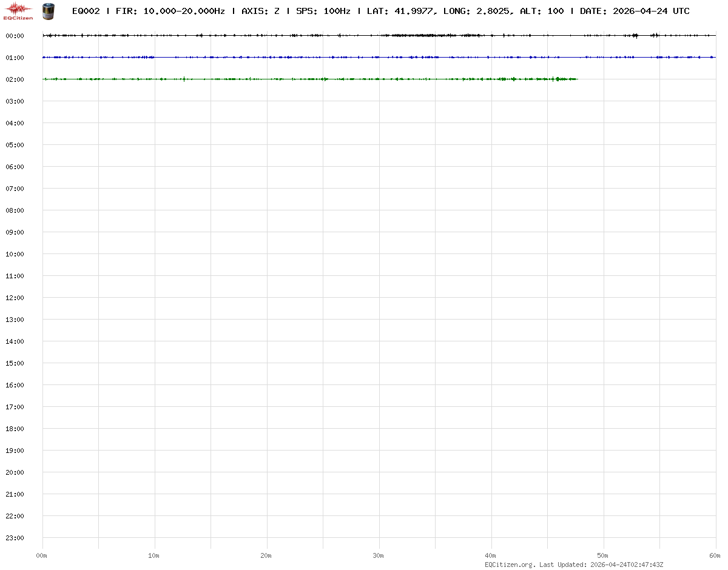The height and width of the screenshot is (570, 728).
Task: Click the 60m minute axis label
Action: (715, 555)
